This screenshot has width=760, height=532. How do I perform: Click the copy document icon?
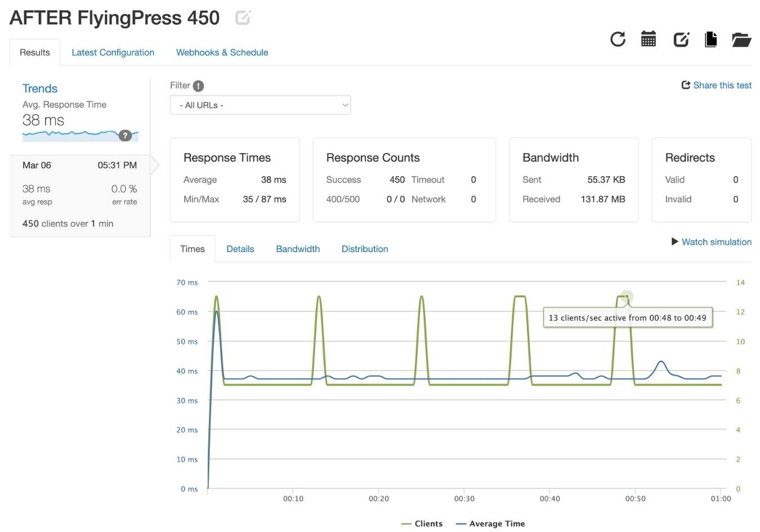coord(711,39)
